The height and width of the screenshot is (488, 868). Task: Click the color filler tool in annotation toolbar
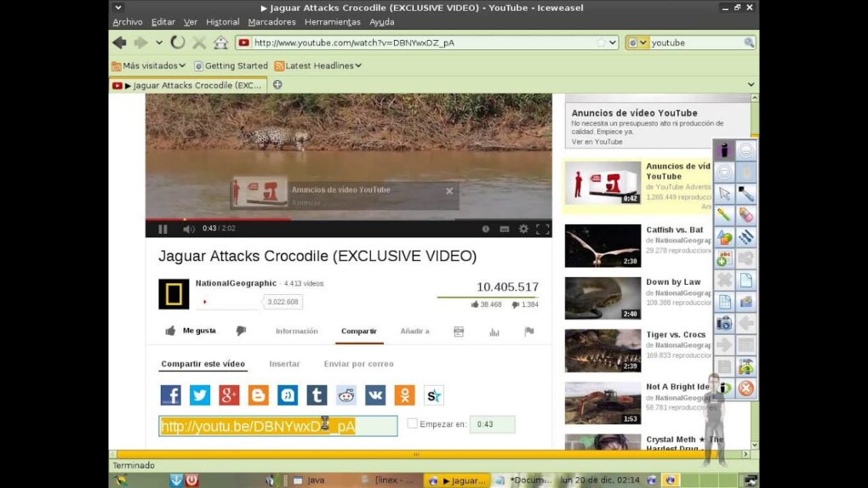(x=745, y=194)
